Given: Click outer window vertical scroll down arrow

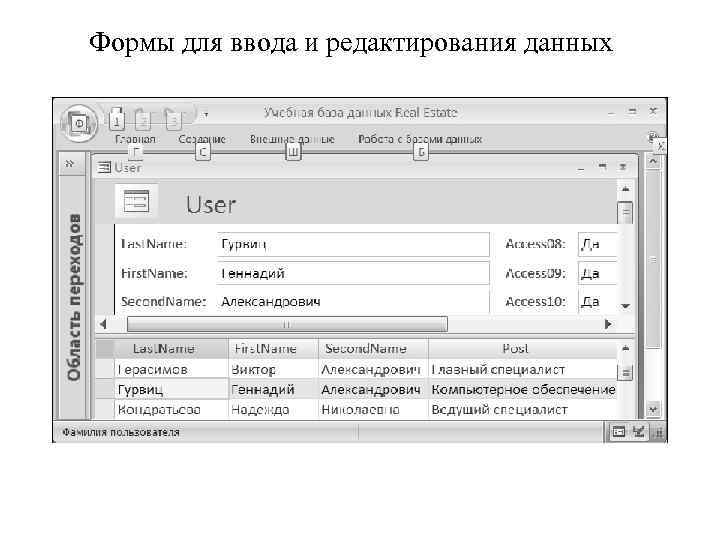Looking at the screenshot, I should coord(653,409).
